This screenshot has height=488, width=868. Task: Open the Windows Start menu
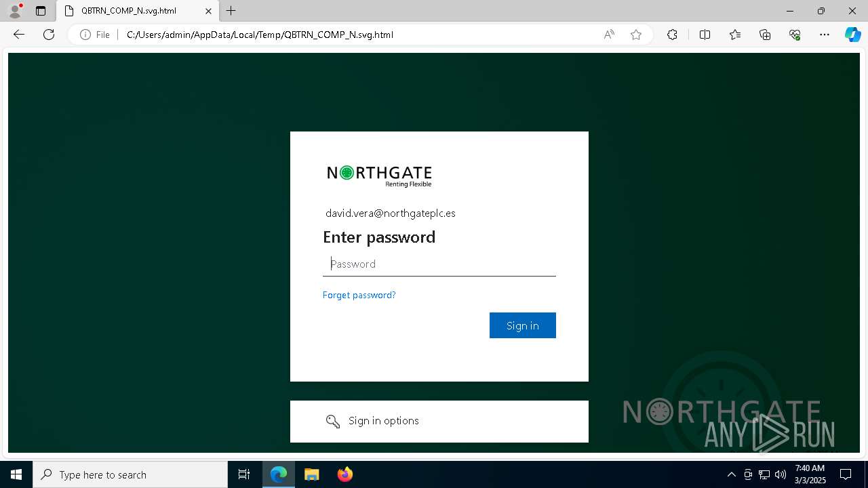pyautogui.click(x=16, y=474)
